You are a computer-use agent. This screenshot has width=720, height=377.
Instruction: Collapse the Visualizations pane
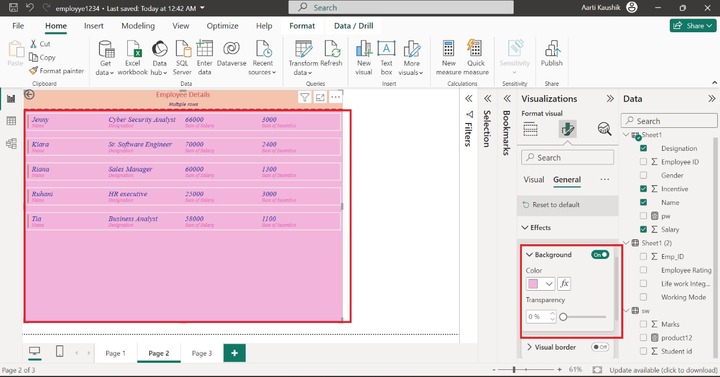pyautogui.click(x=610, y=99)
